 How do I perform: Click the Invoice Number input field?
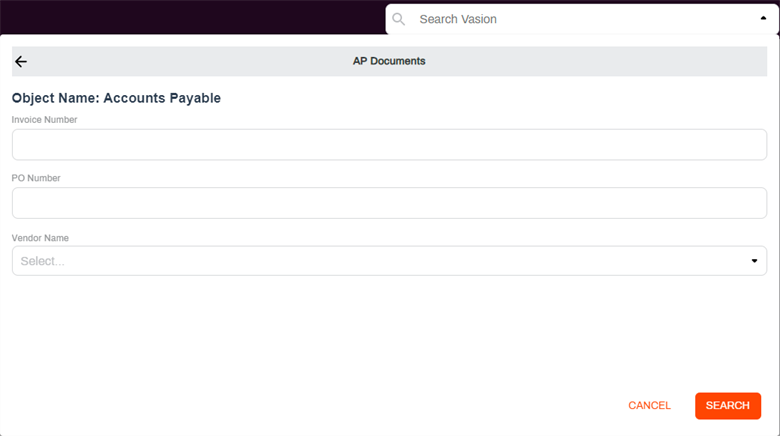(389, 145)
